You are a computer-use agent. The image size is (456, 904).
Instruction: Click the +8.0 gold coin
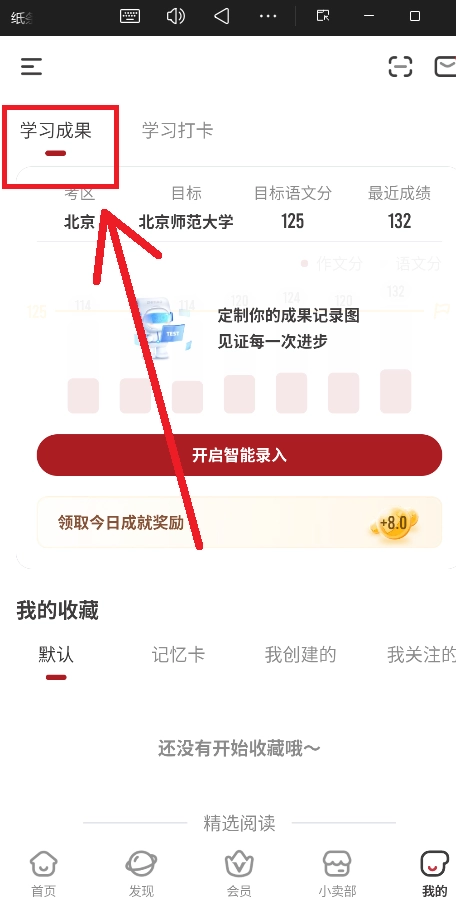click(x=395, y=523)
